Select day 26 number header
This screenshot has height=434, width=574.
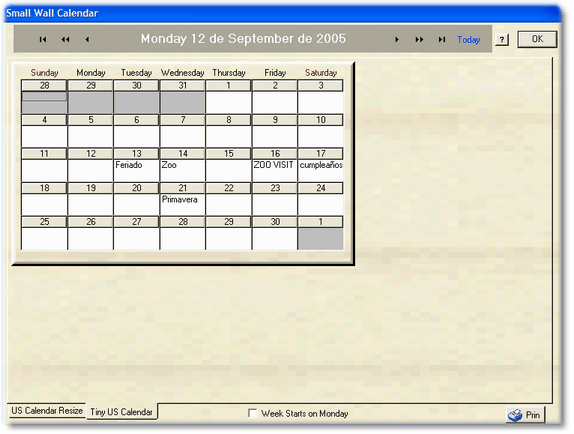click(90, 221)
